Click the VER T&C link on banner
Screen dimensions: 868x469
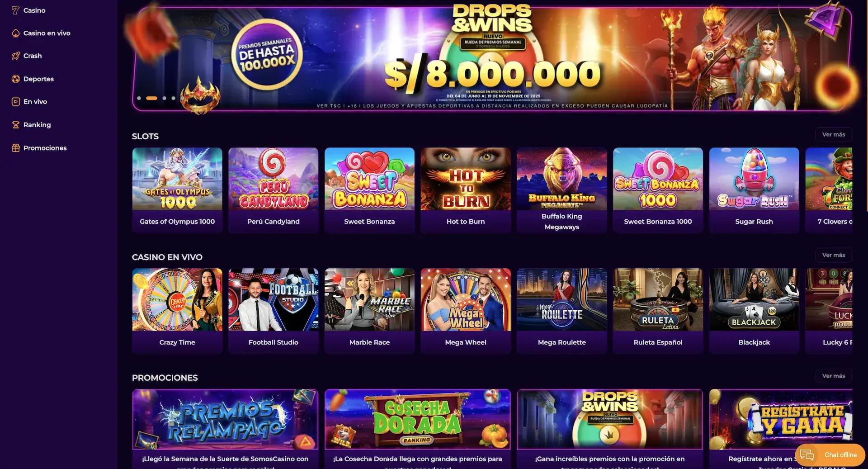[329, 106]
